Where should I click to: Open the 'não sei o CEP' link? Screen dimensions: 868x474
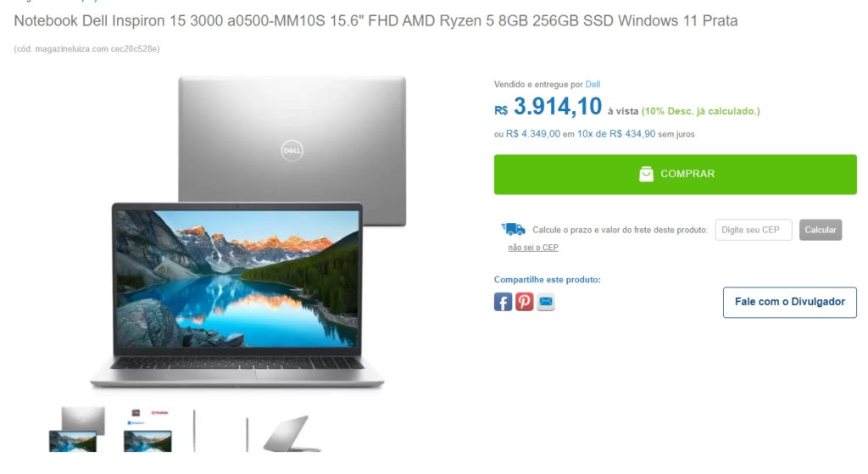(x=533, y=248)
